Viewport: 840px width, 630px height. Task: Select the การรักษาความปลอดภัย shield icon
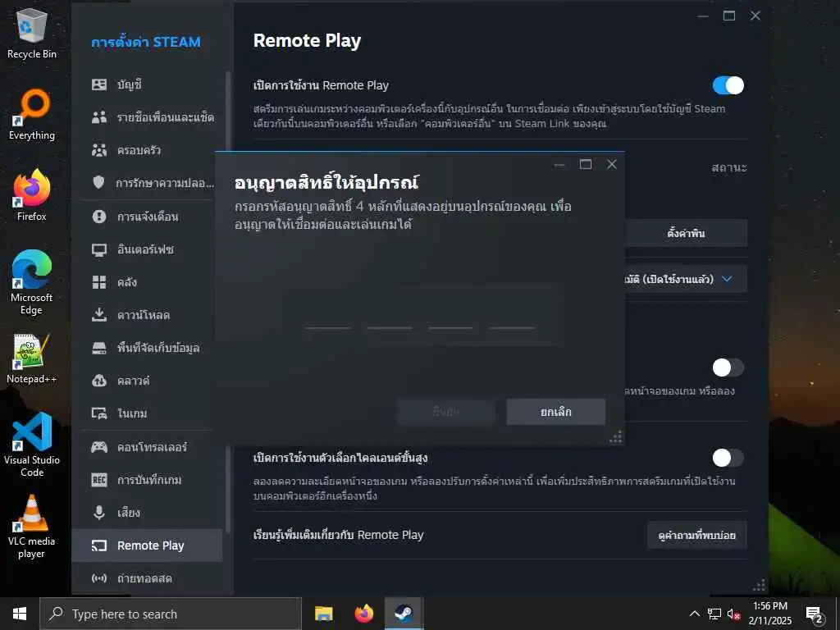pyautogui.click(x=99, y=183)
